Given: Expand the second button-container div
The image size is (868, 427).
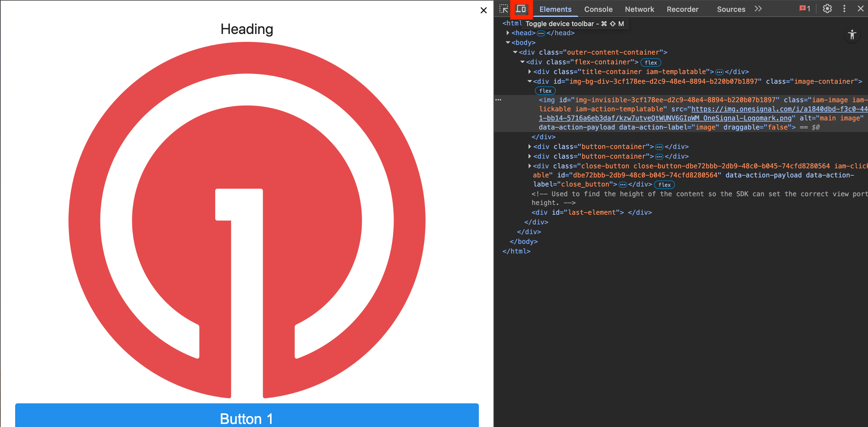Looking at the screenshot, I should pyautogui.click(x=529, y=156).
